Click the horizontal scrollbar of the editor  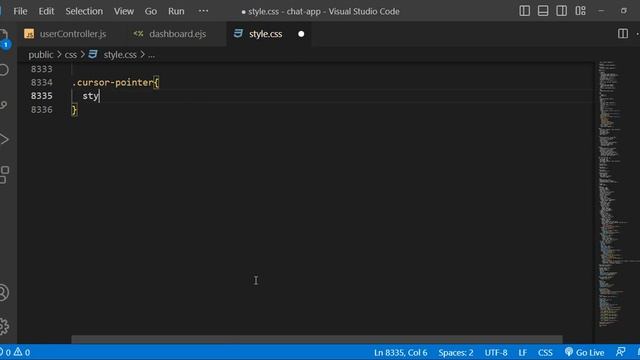(317, 339)
